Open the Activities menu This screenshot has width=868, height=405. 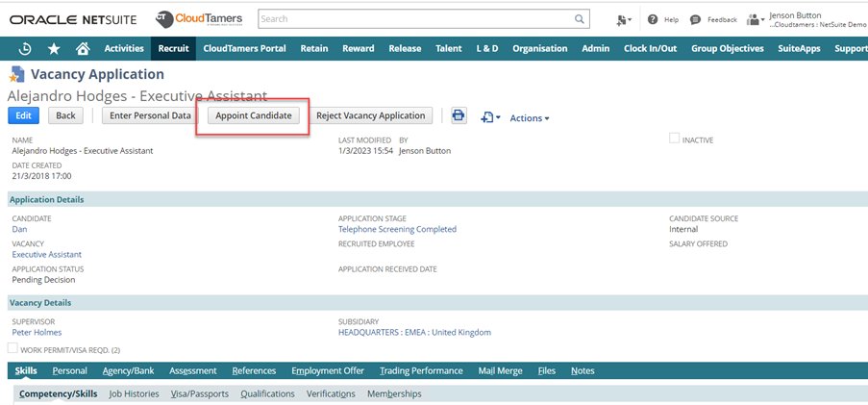(x=124, y=49)
